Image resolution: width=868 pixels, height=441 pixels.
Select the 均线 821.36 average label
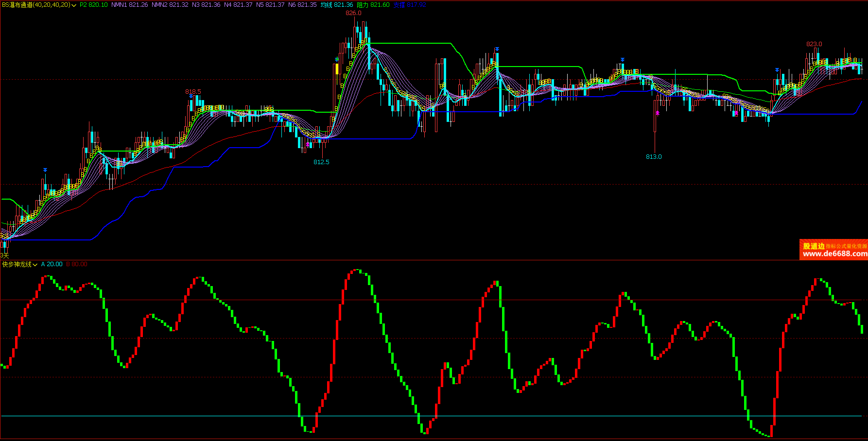337,5
